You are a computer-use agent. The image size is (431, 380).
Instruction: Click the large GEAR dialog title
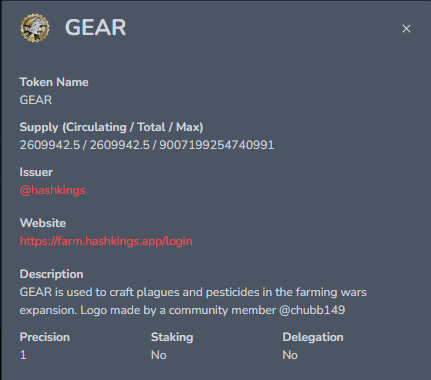pyautogui.click(x=95, y=27)
